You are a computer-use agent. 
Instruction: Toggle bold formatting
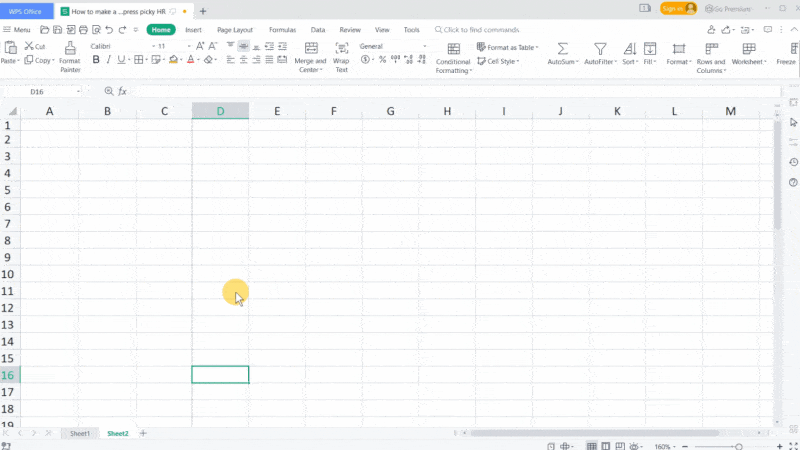(96, 60)
